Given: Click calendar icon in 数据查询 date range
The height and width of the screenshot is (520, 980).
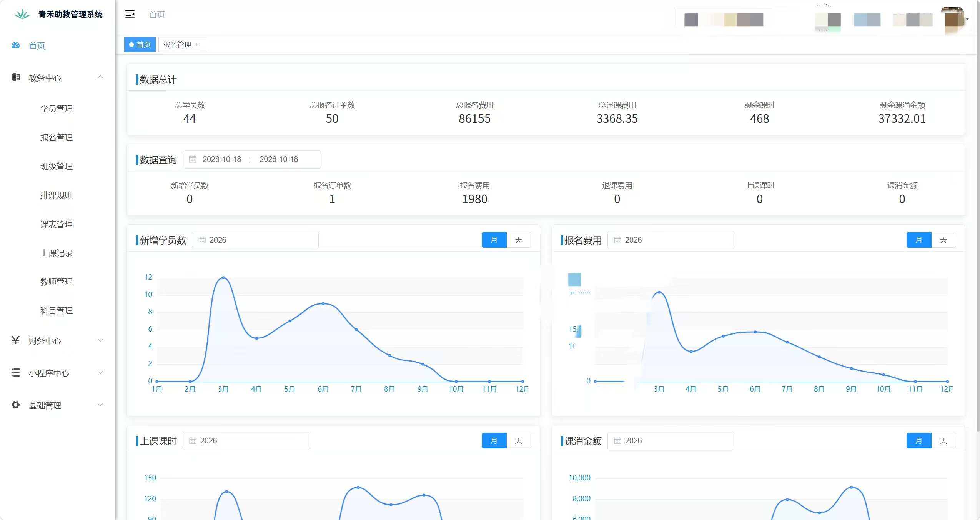Looking at the screenshot, I should pos(193,159).
